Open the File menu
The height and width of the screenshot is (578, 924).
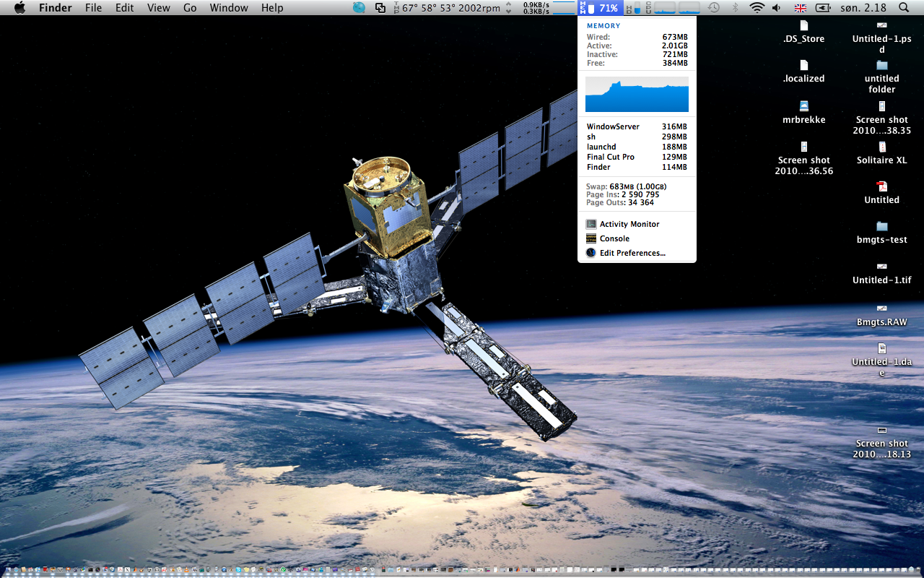click(x=93, y=8)
